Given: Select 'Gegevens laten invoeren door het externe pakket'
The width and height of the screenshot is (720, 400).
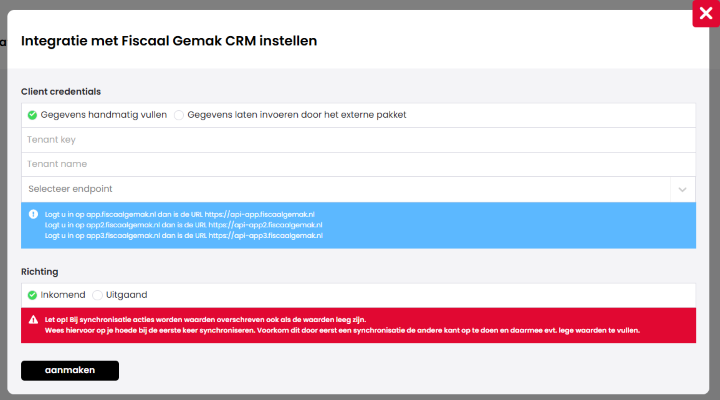Looking at the screenshot, I should (x=179, y=115).
